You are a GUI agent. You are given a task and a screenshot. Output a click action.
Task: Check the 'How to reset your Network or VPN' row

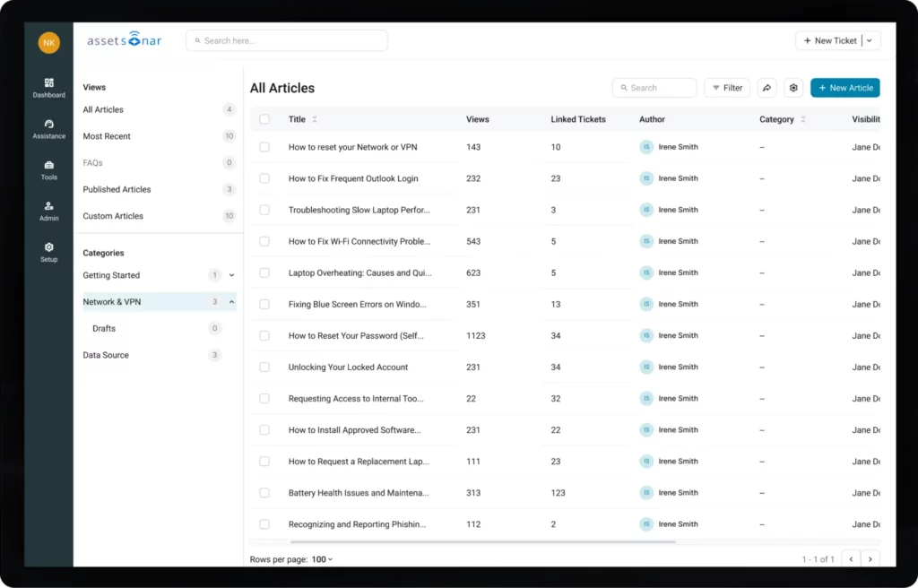click(264, 147)
